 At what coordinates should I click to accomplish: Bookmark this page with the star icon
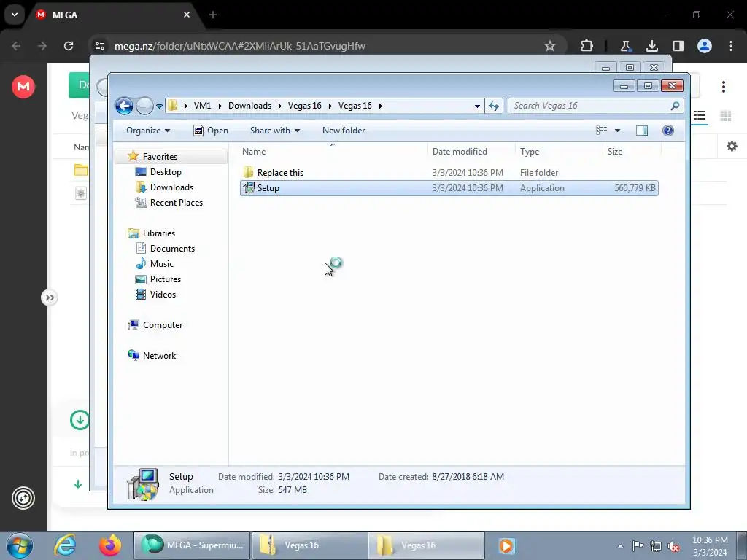pos(550,46)
